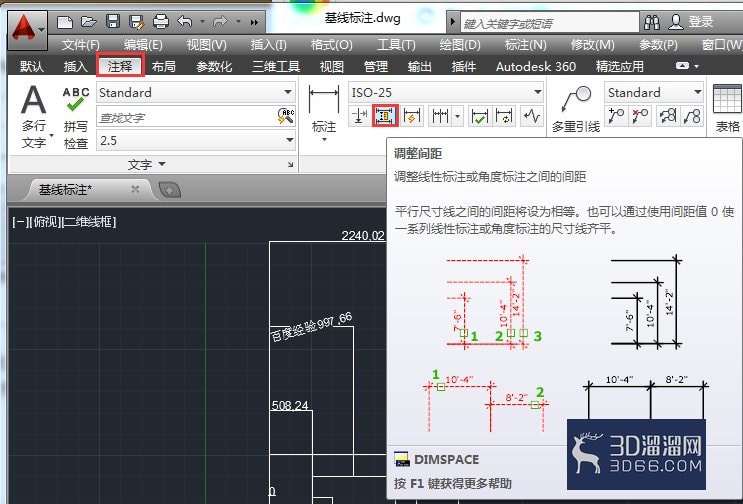
Task: Expand the undo history dropdown arrow
Action: pyautogui.click(x=202, y=22)
